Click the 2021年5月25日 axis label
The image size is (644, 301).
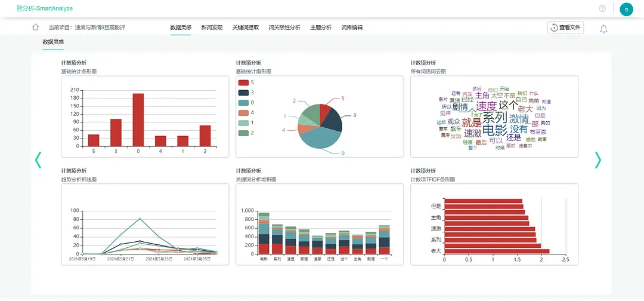pyautogui.click(x=197, y=259)
